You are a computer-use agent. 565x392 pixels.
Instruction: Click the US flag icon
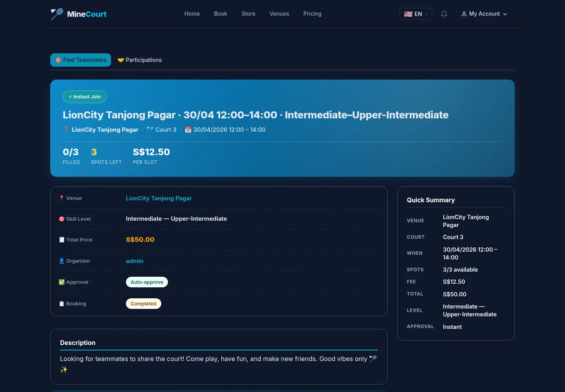[408, 14]
